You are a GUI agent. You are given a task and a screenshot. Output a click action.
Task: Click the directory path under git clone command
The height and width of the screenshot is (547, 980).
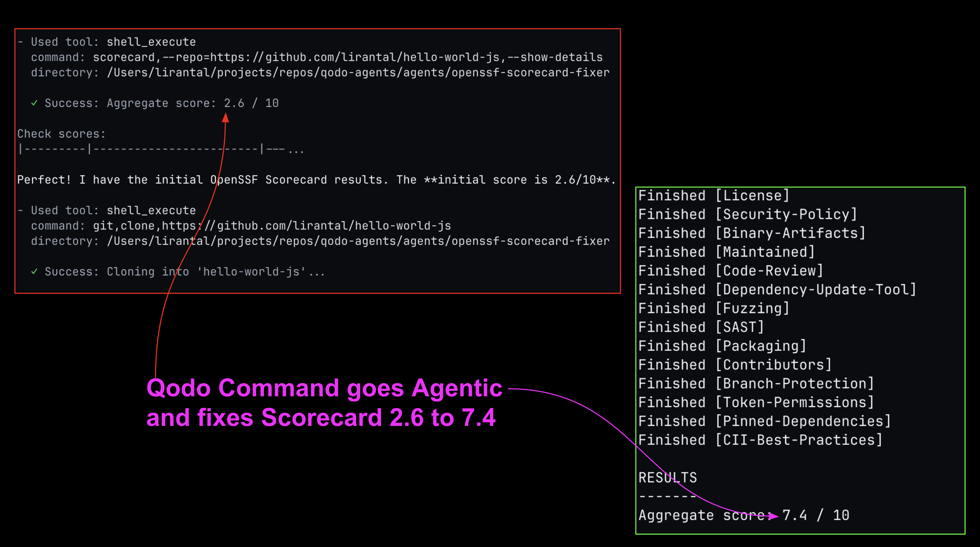320,241
